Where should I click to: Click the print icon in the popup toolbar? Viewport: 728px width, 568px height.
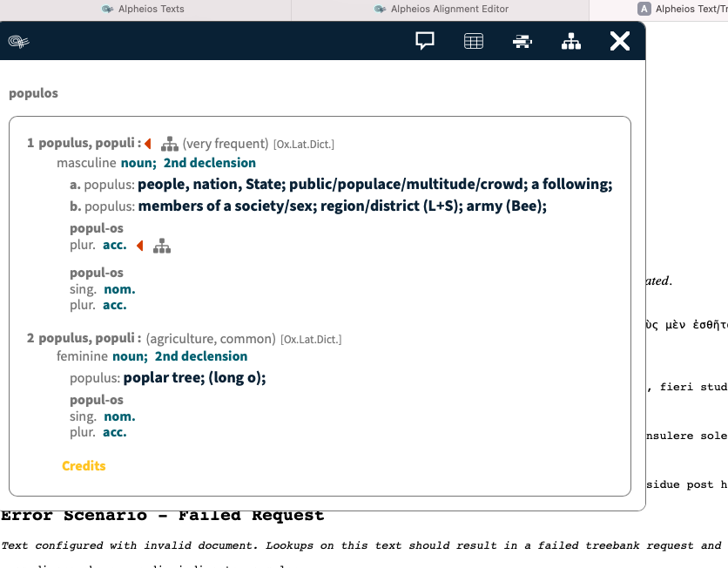(522, 40)
